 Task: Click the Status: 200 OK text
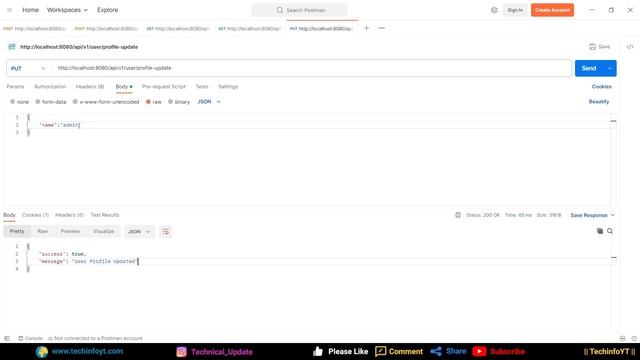[x=483, y=215]
